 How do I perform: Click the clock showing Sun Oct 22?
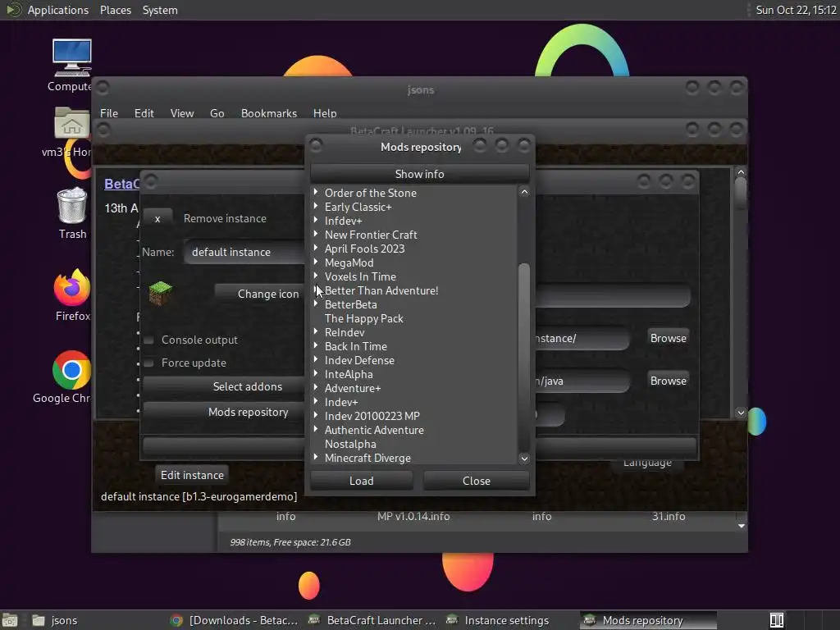tap(796, 10)
